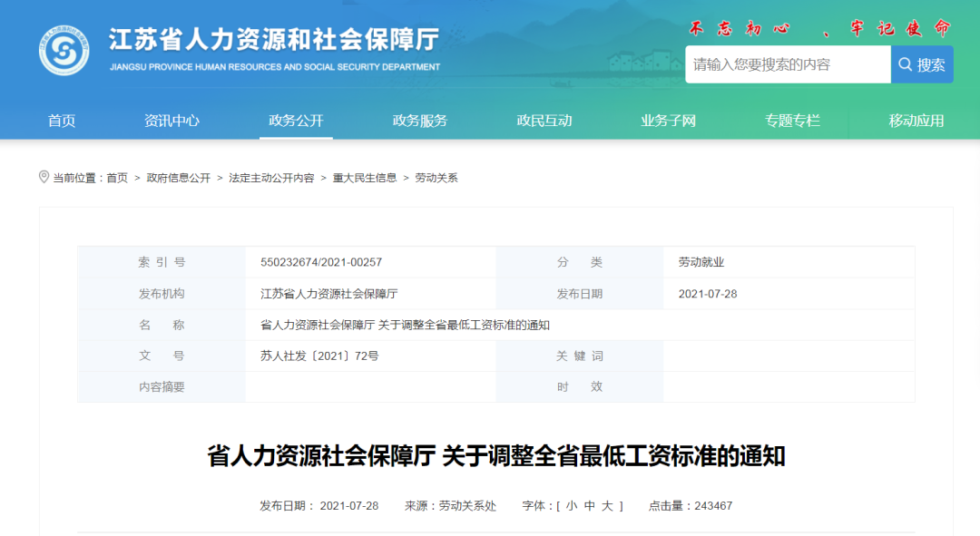Click the table publish date 2021-07-28

pos(708,294)
